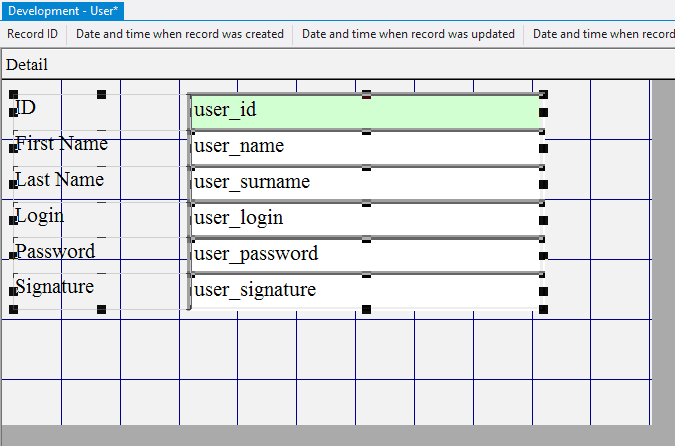The height and width of the screenshot is (446, 675).
Task: Click the user_login text box
Action: [365, 218]
